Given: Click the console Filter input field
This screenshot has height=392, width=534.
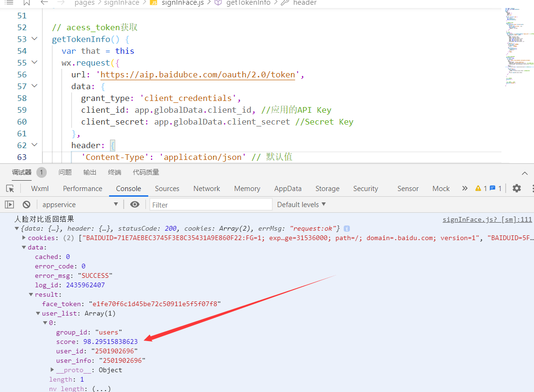Looking at the screenshot, I should [x=211, y=205].
